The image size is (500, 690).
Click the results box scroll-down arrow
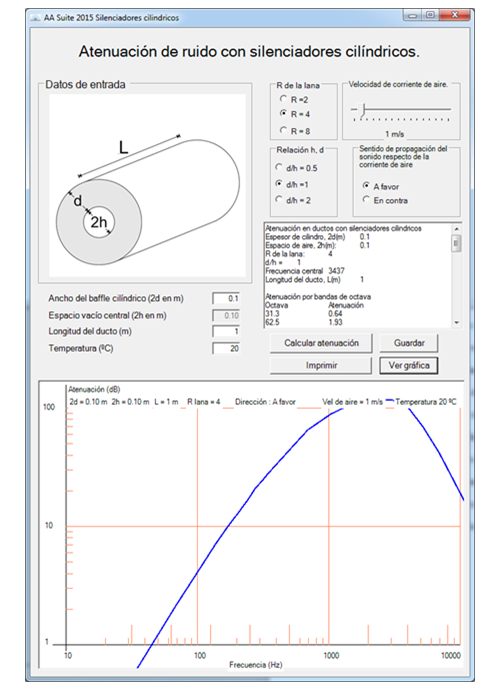click(x=456, y=323)
